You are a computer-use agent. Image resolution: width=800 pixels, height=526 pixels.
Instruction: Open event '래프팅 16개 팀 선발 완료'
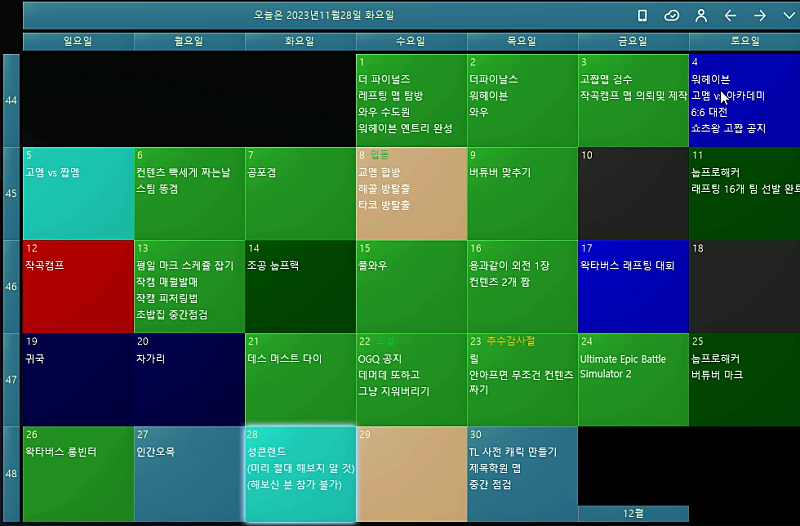click(745, 189)
